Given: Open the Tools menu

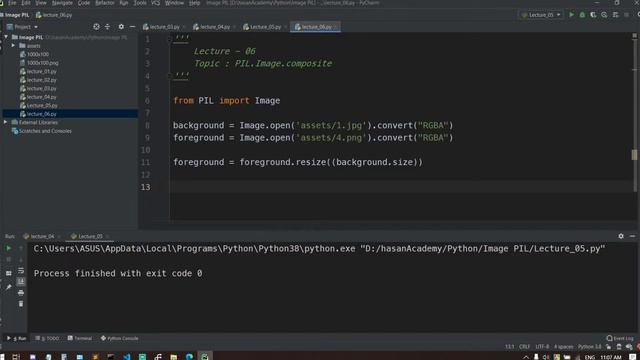Looking at the screenshot, I should coord(140,3).
